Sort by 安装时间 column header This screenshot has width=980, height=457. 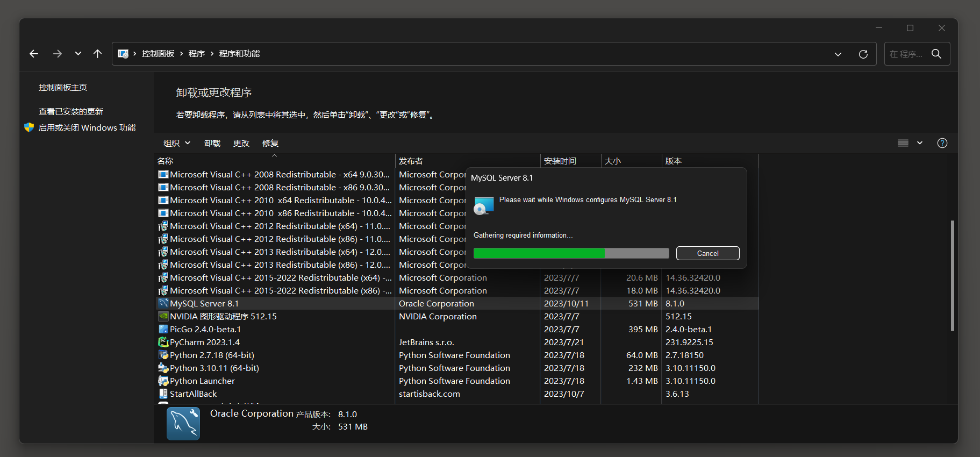click(x=570, y=161)
